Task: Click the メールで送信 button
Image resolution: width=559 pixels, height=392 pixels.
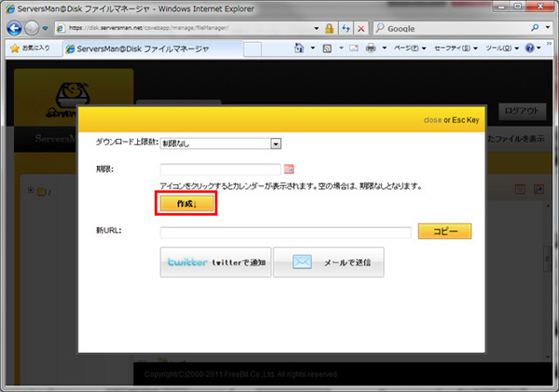Action: 329,263
